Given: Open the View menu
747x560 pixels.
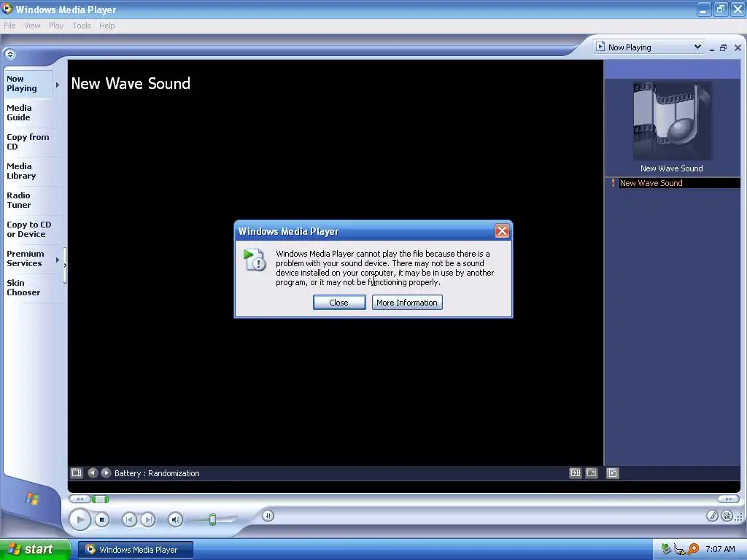Looking at the screenshot, I should 32,26.
